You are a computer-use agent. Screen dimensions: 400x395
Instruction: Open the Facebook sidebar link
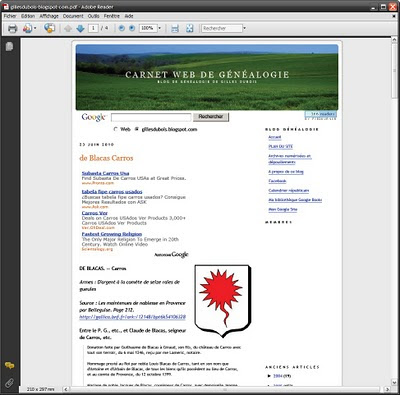277,181
